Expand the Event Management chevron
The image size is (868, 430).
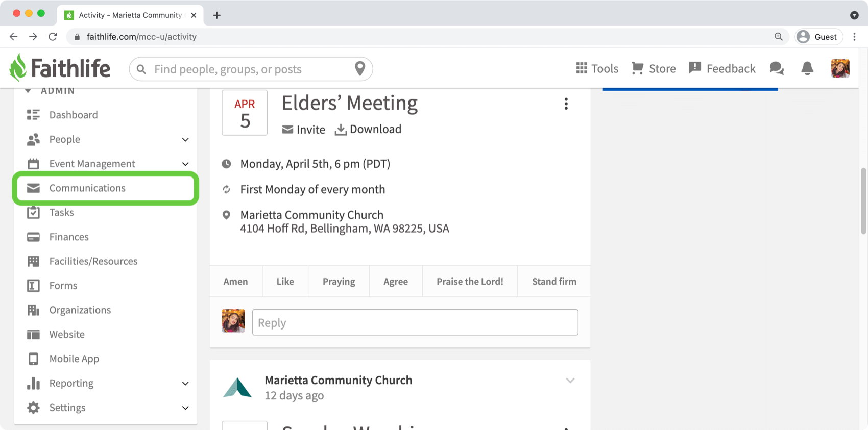point(185,164)
